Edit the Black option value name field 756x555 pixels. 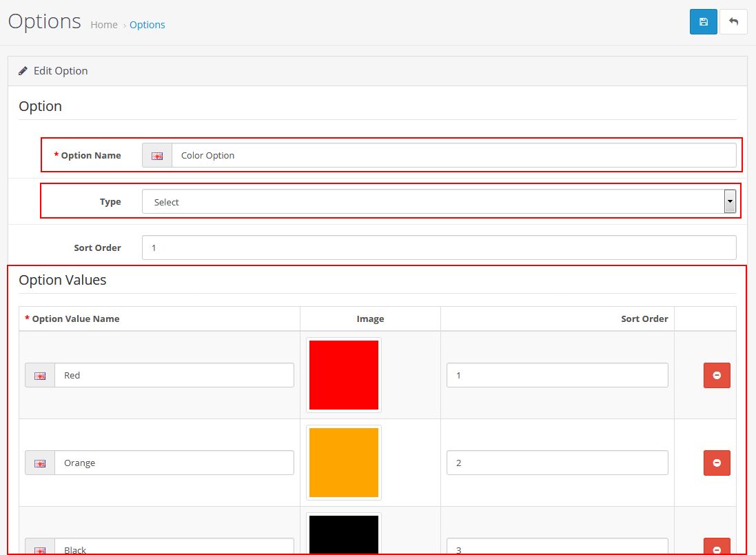click(174, 547)
